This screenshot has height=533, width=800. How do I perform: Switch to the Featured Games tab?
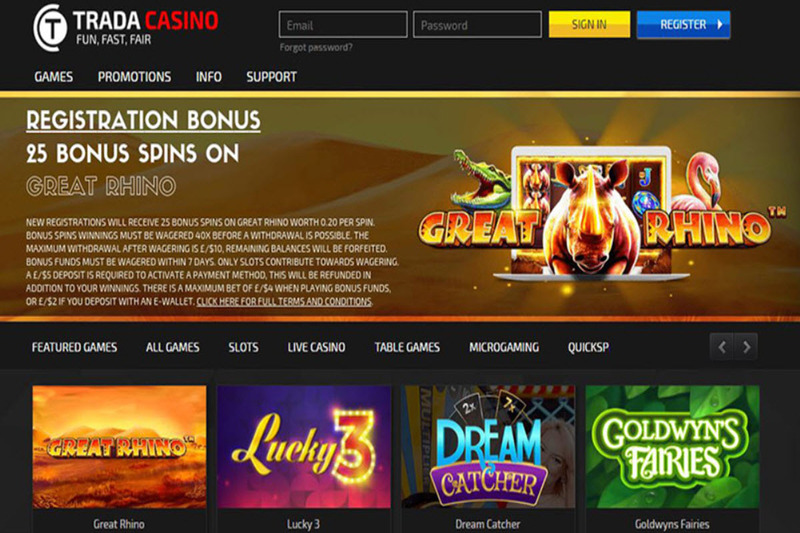74,347
